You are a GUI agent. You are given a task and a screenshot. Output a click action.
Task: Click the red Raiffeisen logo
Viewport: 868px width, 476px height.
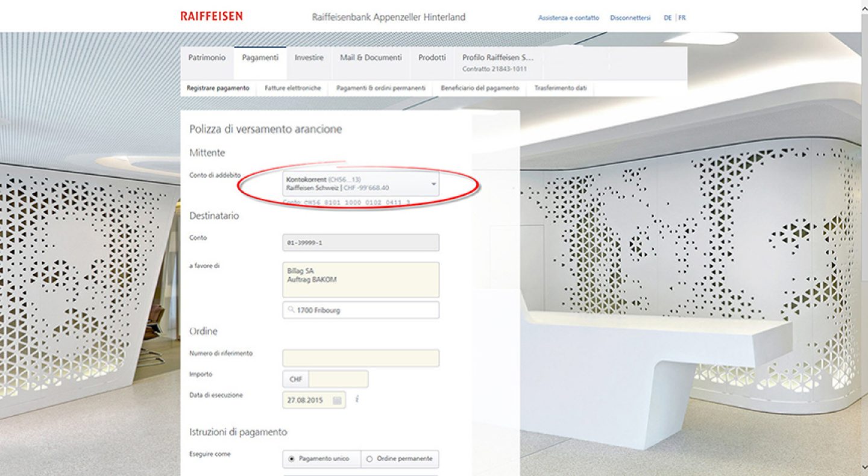coord(211,16)
